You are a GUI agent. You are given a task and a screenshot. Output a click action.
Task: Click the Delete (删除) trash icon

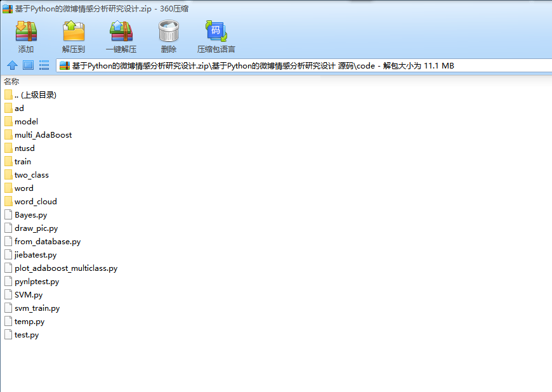(x=169, y=31)
